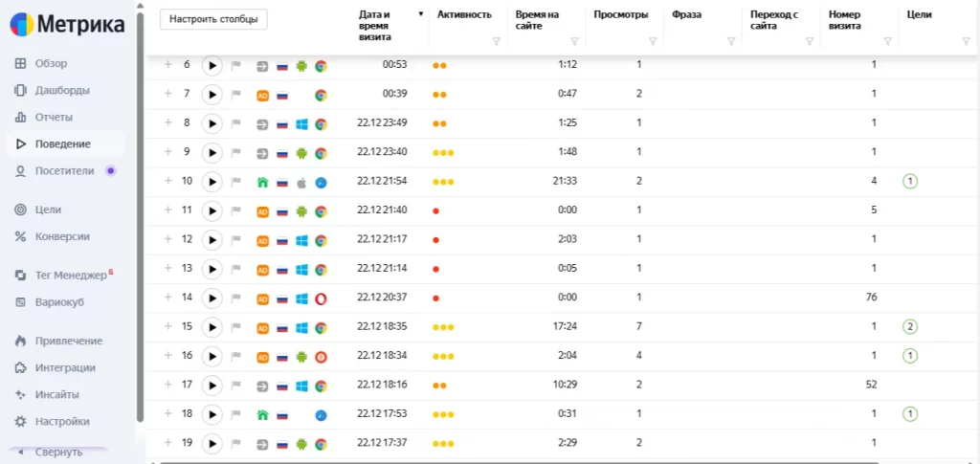Click the Android icon in row 6

pos(301,66)
